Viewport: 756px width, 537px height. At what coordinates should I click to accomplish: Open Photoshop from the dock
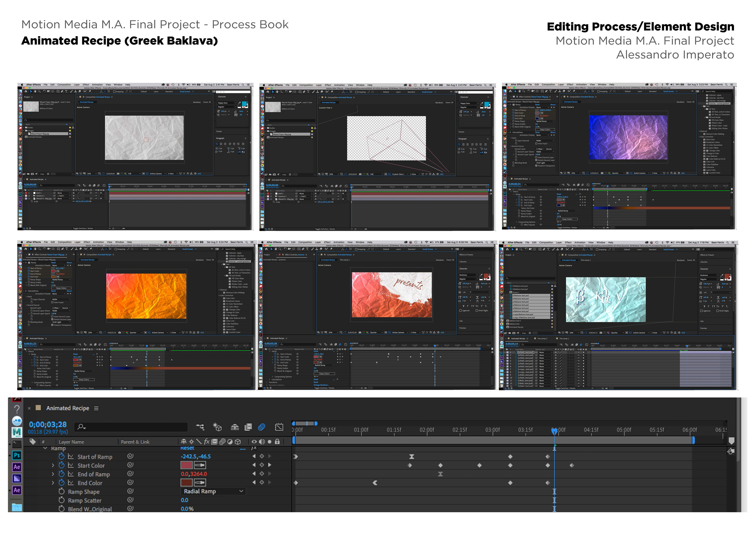click(x=17, y=455)
